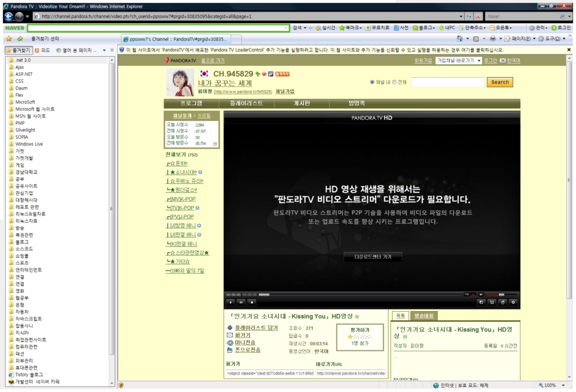Screen dimensions: 576x392
Task: Click the IE print icon
Action: pyautogui.click(x=493, y=39)
